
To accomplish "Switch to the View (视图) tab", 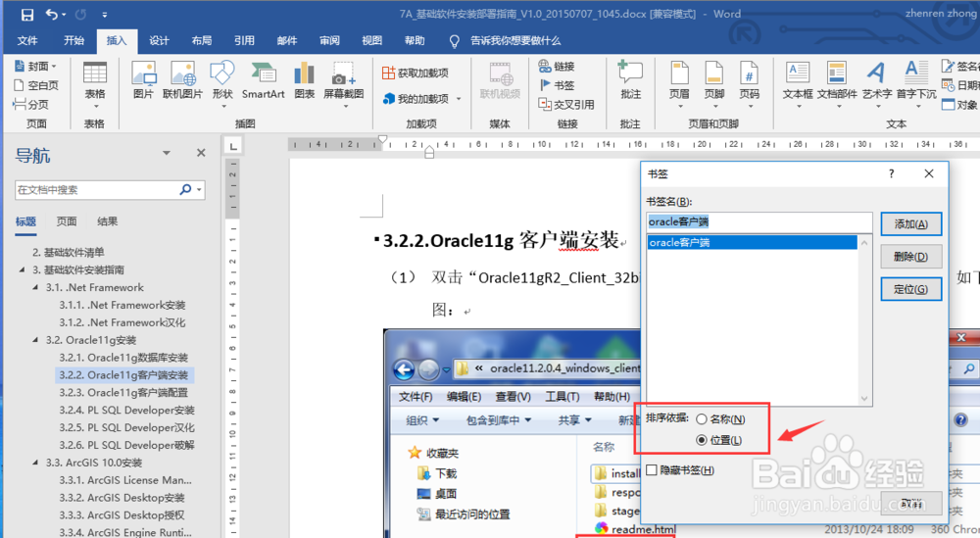I will click(x=371, y=40).
